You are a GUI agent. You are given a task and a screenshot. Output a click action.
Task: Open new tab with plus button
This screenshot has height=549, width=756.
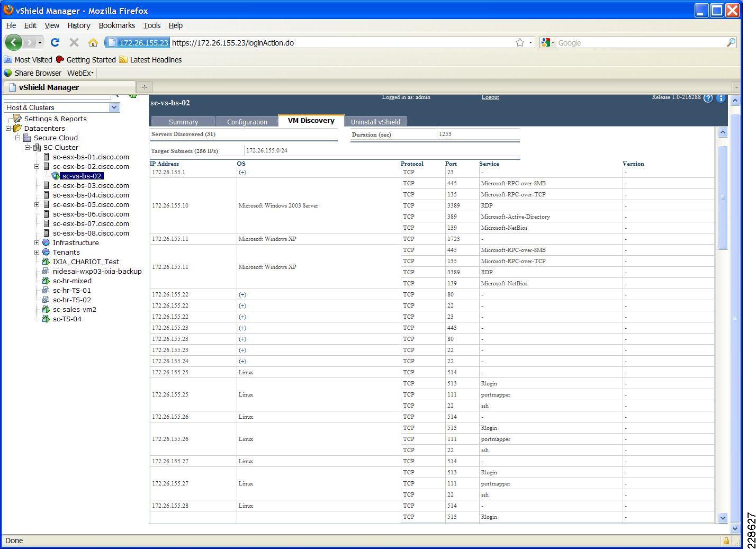(144, 87)
